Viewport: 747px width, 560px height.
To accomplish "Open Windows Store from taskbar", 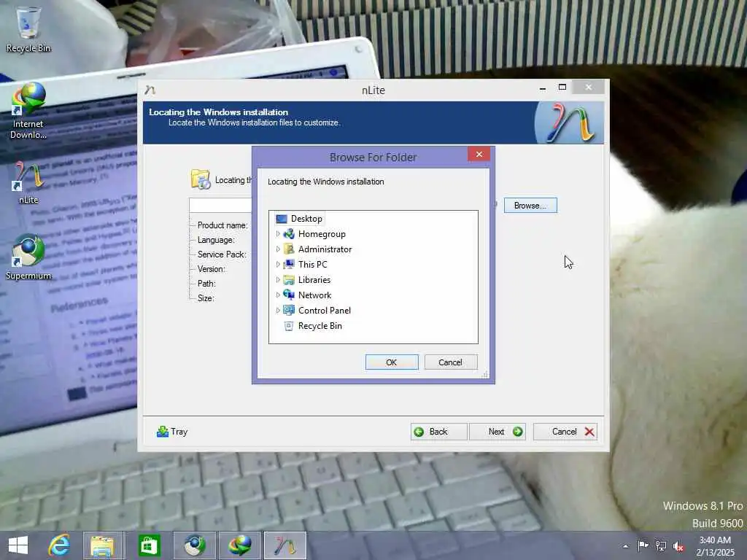I will click(149, 545).
